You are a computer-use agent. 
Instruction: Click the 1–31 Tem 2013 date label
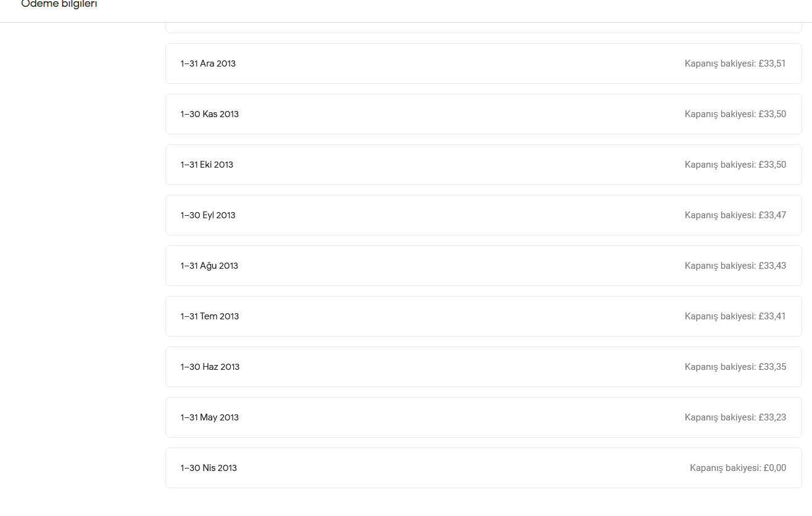[x=210, y=316]
